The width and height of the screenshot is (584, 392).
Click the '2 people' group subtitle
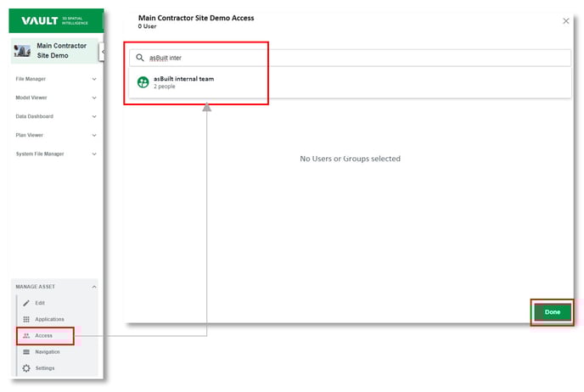point(165,87)
